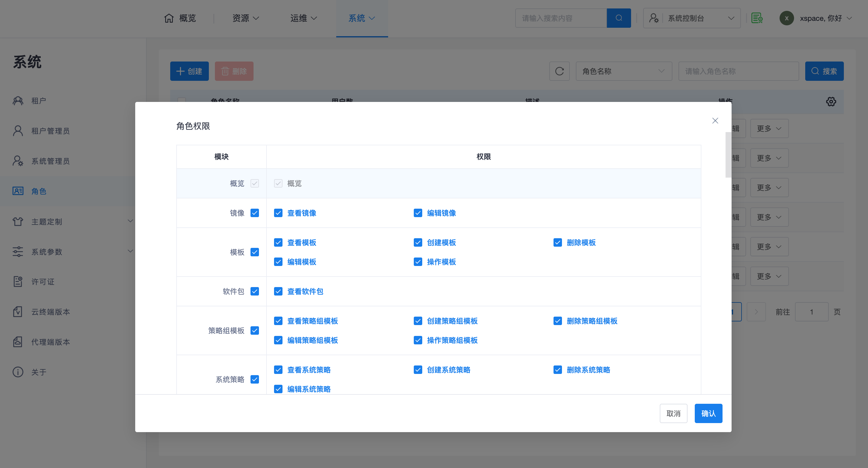Click the home icon next to 概览
This screenshot has height=468, width=868.
pos(169,18)
